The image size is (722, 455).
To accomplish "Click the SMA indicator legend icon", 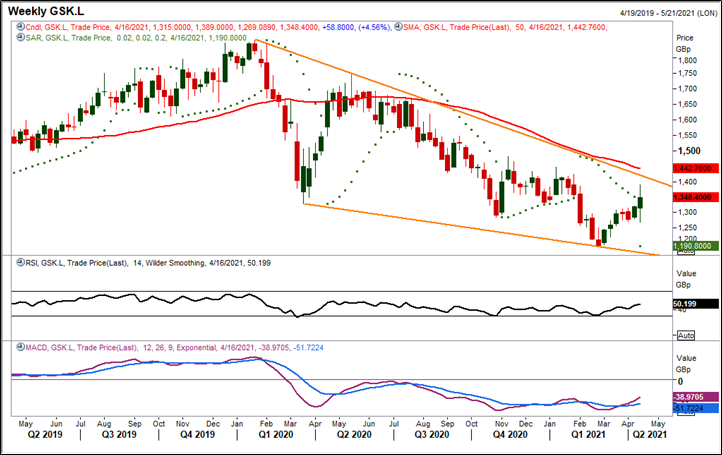I will tap(398, 27).
